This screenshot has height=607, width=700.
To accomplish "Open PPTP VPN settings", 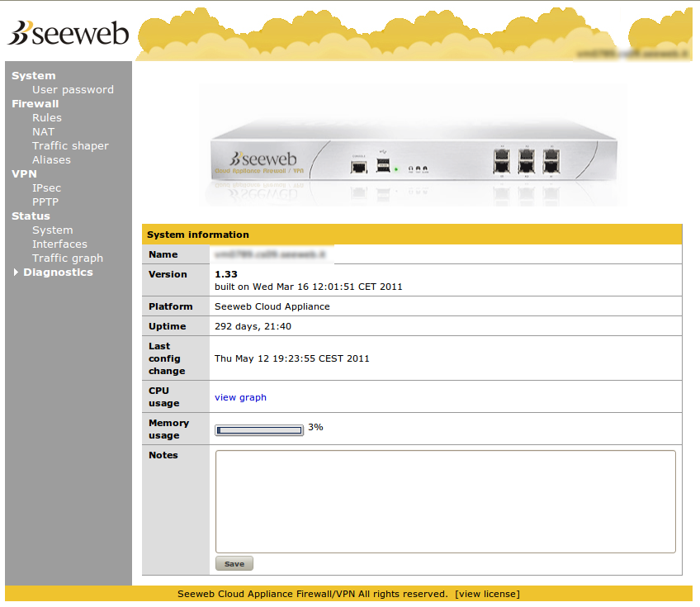I will 45,202.
